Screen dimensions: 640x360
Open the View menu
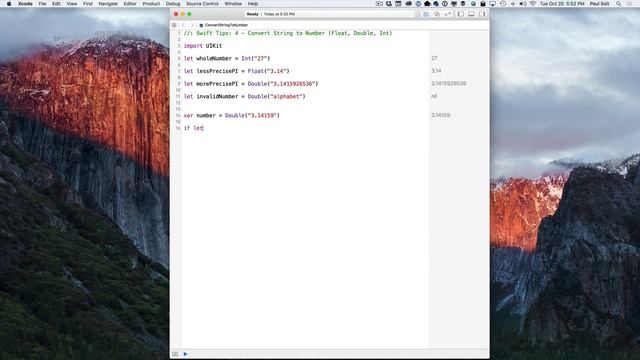[72, 4]
